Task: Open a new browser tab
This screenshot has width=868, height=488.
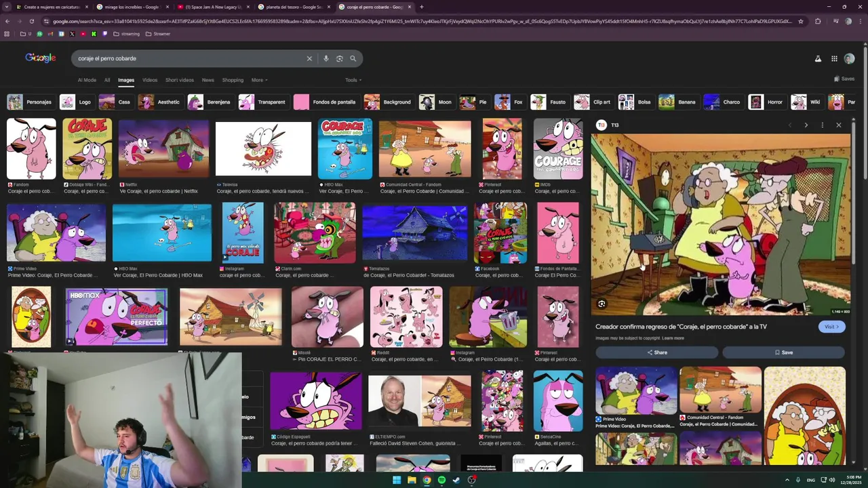Action: pyautogui.click(x=421, y=7)
